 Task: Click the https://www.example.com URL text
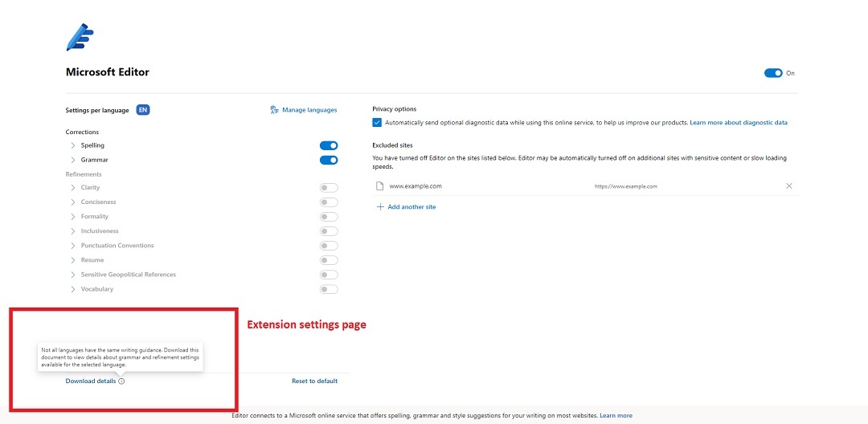tap(626, 186)
